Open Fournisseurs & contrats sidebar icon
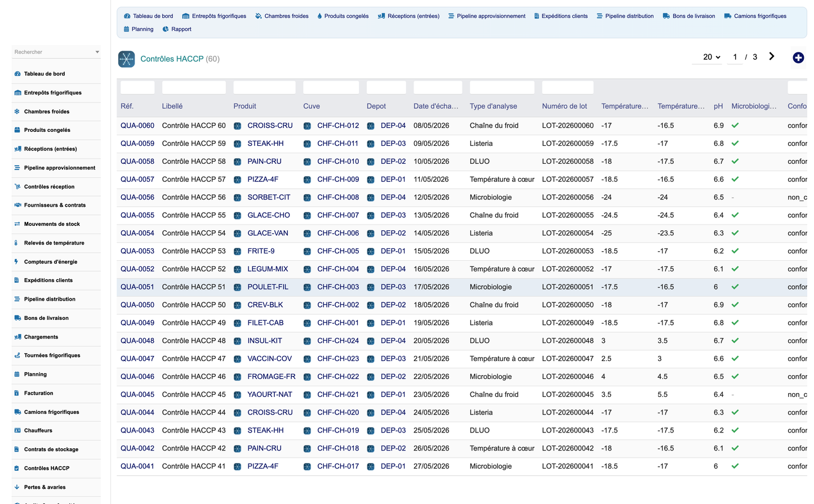 click(x=17, y=206)
